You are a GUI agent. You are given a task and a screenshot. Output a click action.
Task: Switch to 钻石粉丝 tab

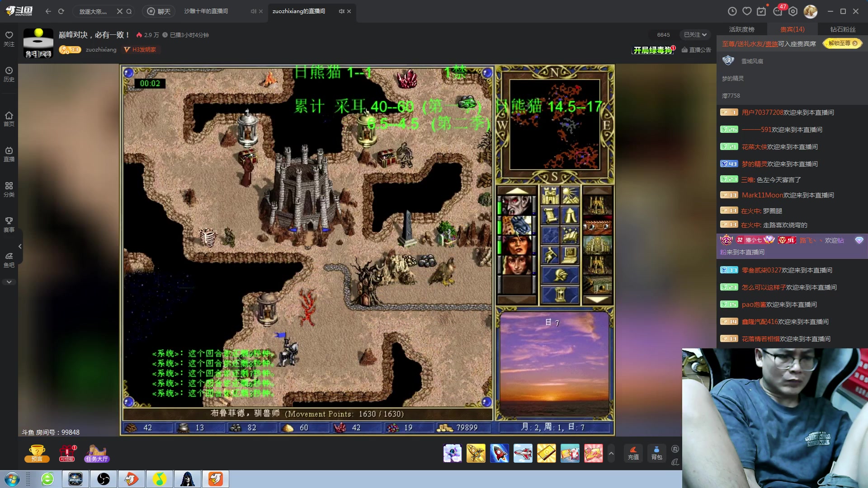pos(843,29)
